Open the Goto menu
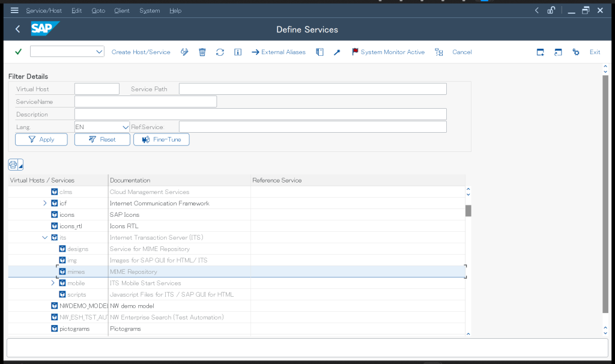Screen dimensions: 615x364 click(x=98, y=11)
